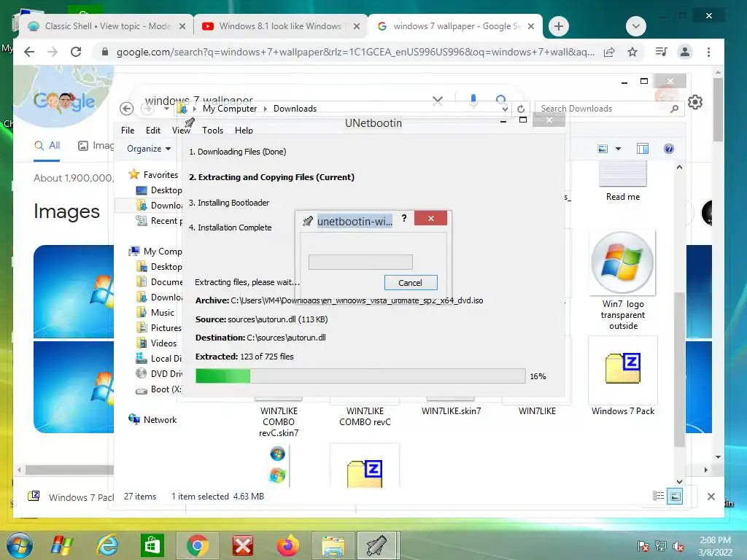This screenshot has width=747, height=560.
Task: Click Chrome back navigation arrow
Action: coord(29,52)
